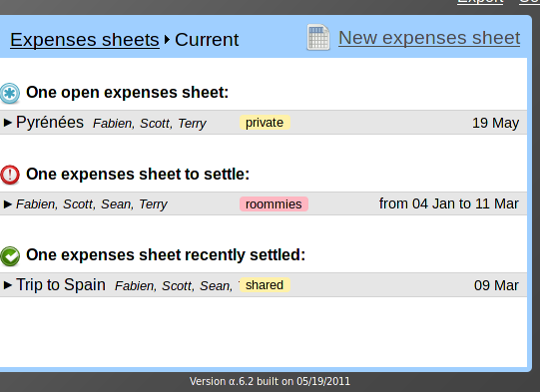This screenshot has width=540, height=392.
Task: Open the Trip to Spain title
Action: [x=61, y=285]
